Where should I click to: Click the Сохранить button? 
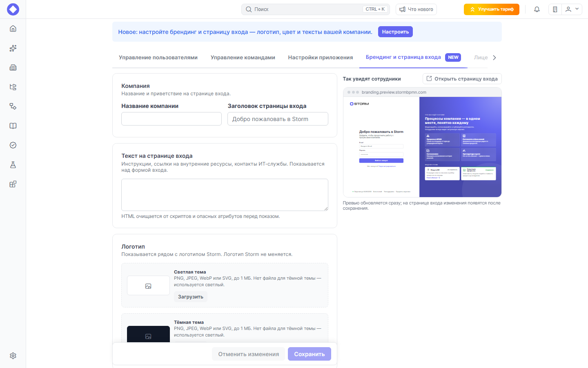click(310, 354)
